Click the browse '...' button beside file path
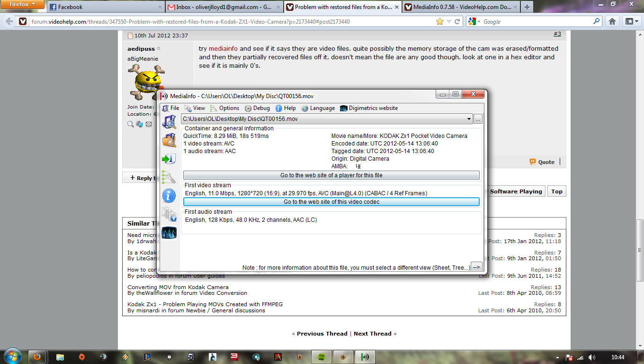Screen dimensions: 644x364 pos(478,119)
